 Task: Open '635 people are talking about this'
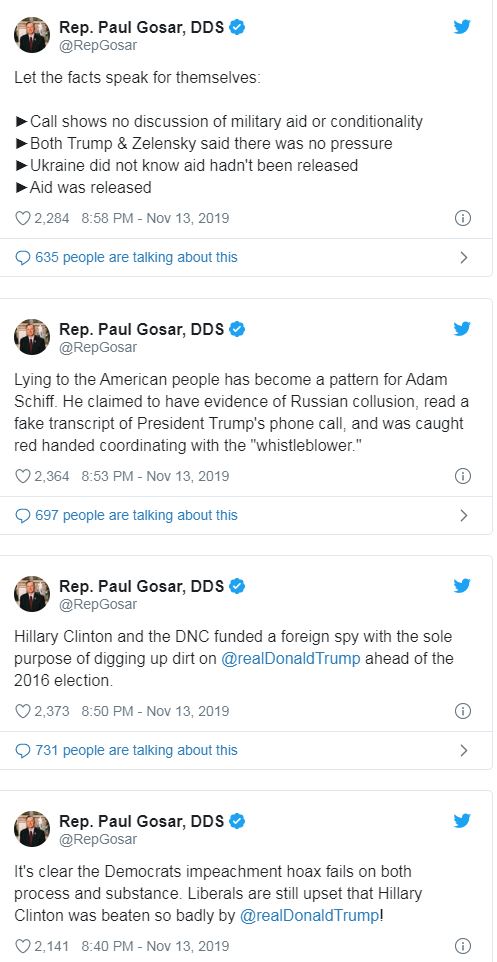pos(126,257)
